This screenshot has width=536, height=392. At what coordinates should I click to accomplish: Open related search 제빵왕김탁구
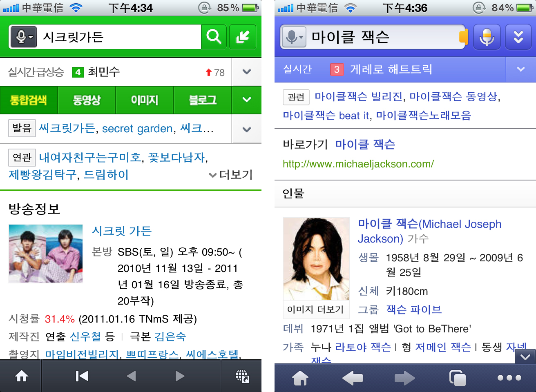[42, 175]
